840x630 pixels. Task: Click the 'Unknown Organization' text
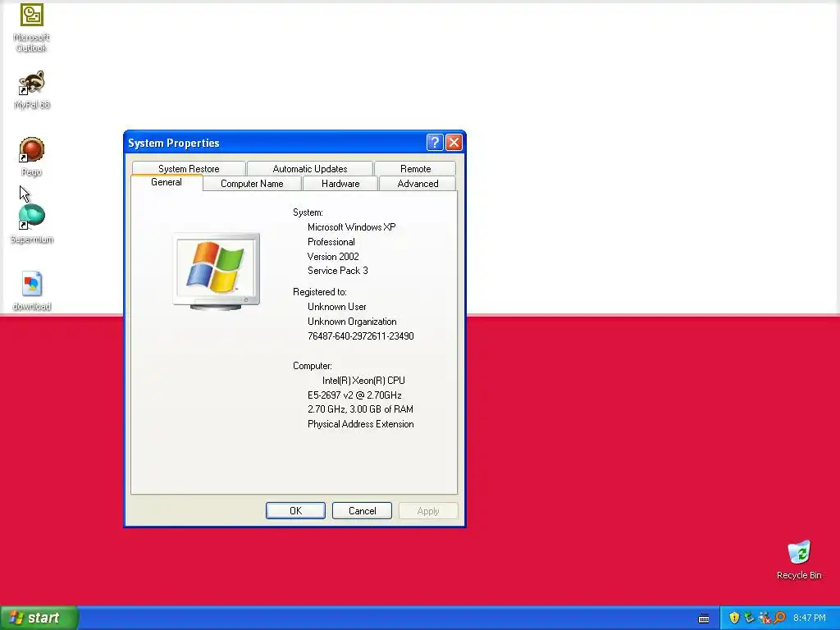click(x=352, y=322)
